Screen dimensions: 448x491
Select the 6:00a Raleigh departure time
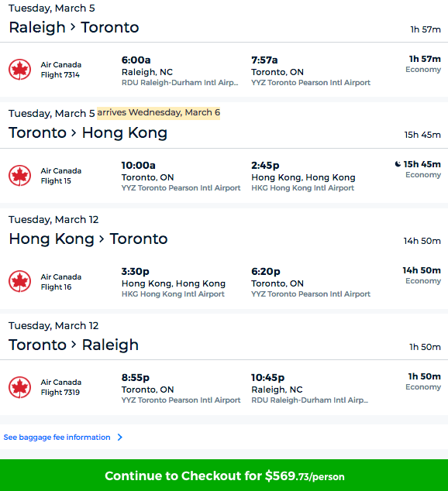pos(136,60)
